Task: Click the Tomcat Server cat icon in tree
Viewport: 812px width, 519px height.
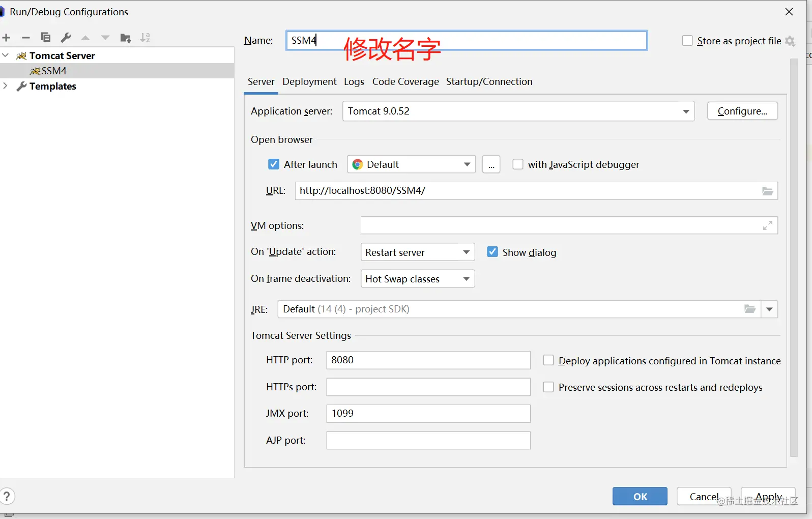Action: pos(21,56)
